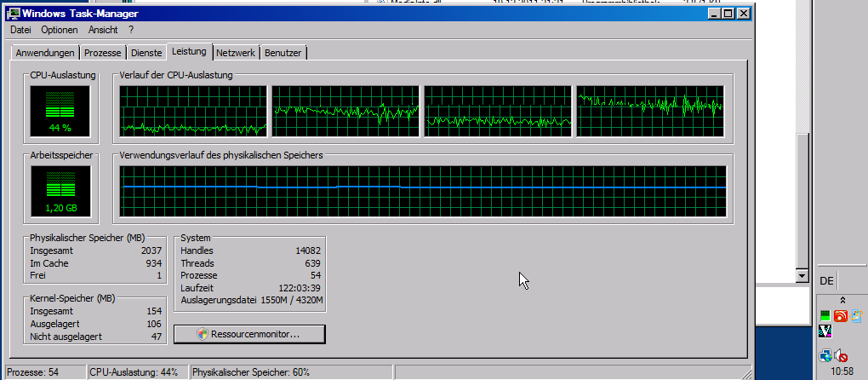This screenshot has width=868, height=380.
Task: Click the Threads value 639
Action: (312, 263)
